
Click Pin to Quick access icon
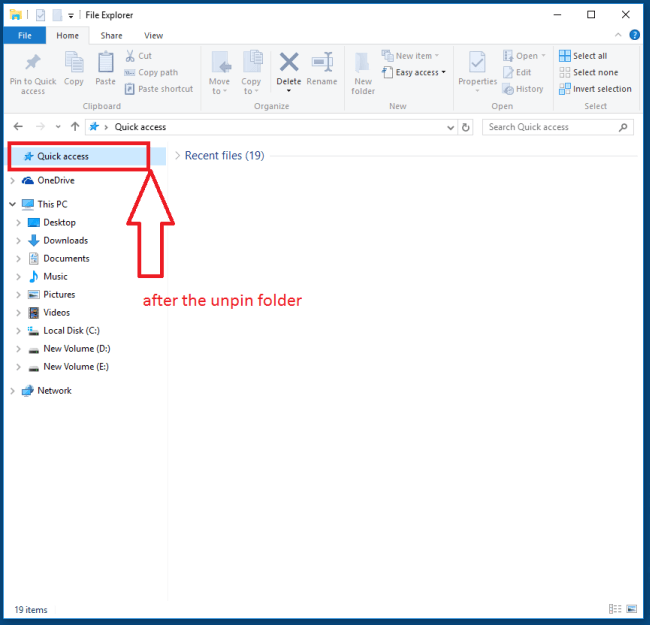33,63
